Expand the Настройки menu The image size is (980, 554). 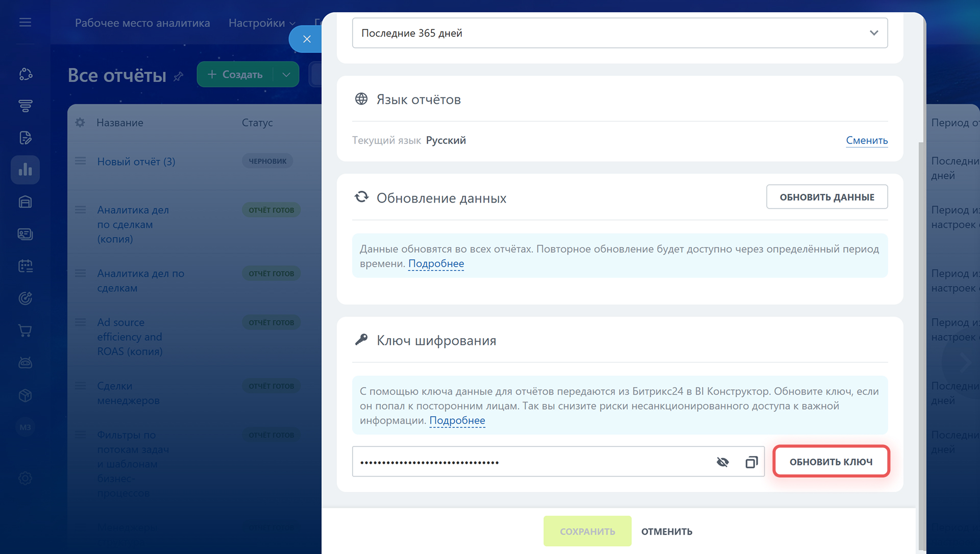tap(262, 23)
